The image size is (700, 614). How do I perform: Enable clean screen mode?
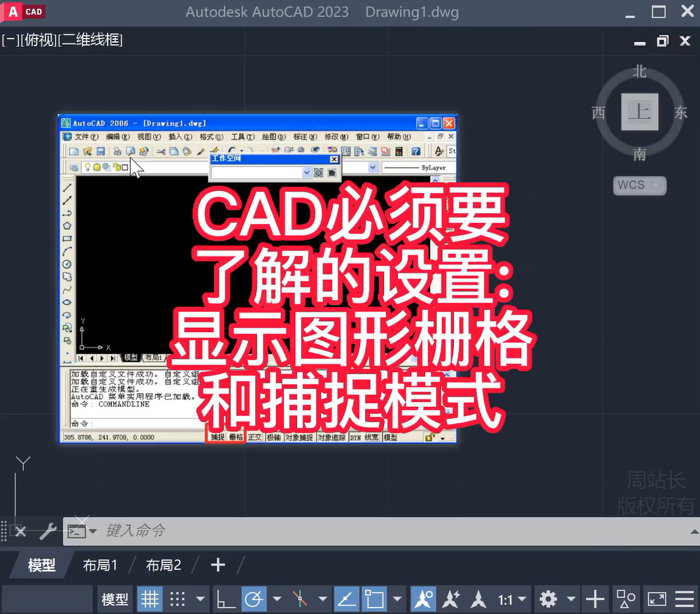pyautogui.click(x=657, y=599)
